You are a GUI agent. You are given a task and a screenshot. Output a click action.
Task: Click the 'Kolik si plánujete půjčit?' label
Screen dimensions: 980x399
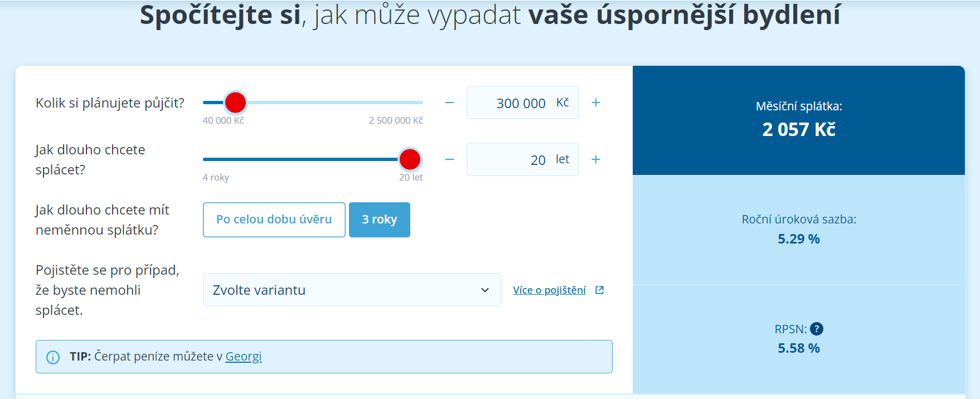click(x=110, y=103)
